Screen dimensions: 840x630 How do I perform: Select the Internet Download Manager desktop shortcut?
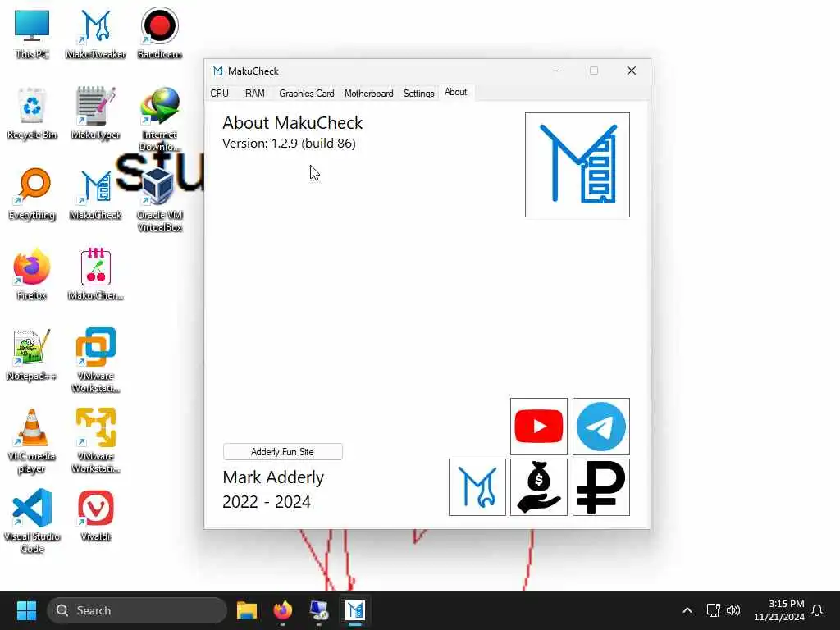160,119
